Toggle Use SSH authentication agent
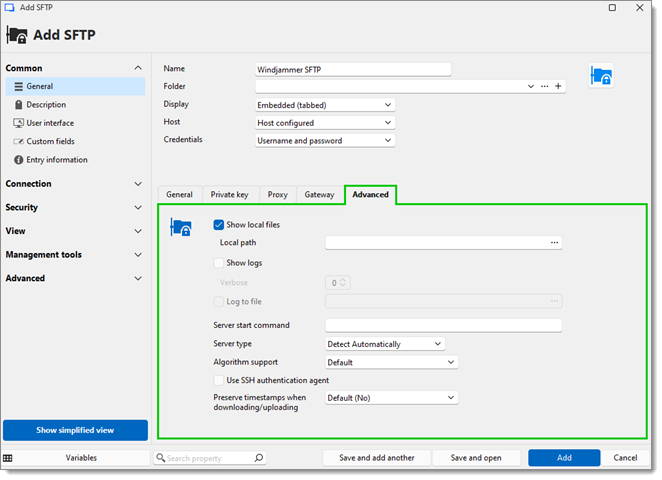Viewport: 662px width, 480px height. pos(219,380)
